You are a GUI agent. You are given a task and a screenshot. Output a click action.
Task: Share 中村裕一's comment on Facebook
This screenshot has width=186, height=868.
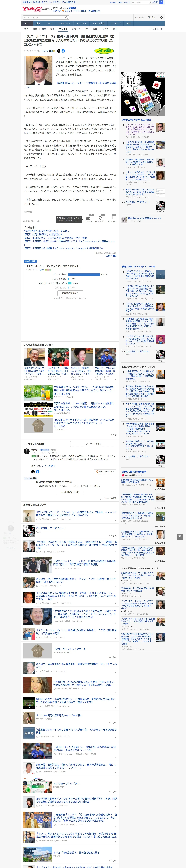(38, 472)
